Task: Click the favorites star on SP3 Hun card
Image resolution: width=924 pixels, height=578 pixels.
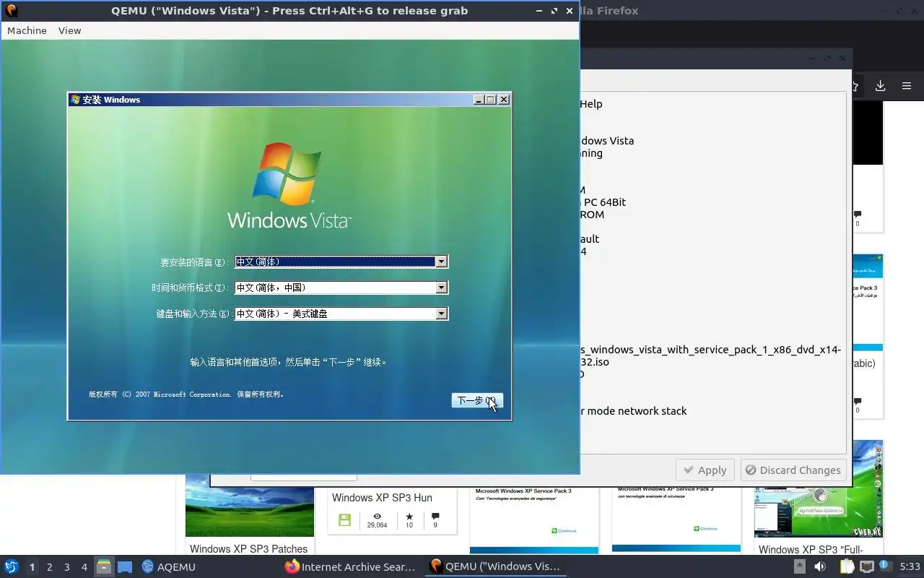Action: click(409, 517)
